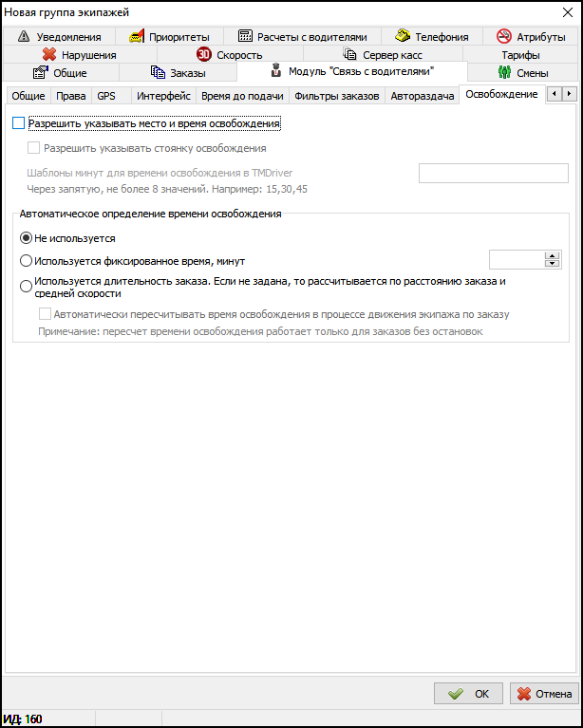
Task: Click the warning icon on Уведомления tab
Action: tap(25, 37)
